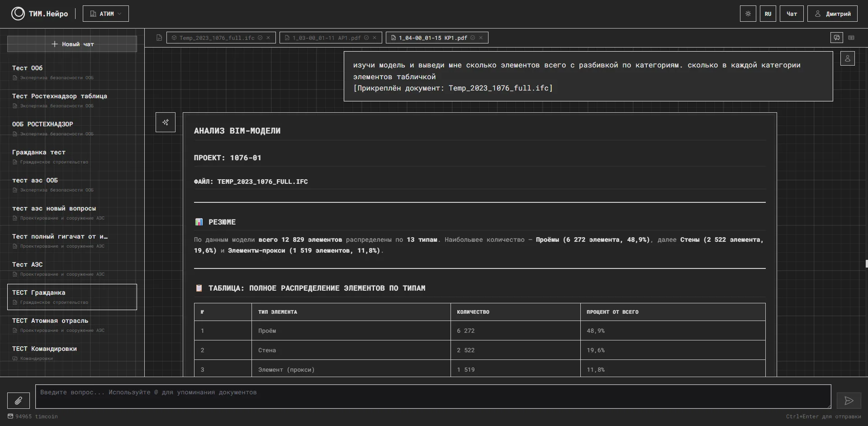Click the 19,6% percentage cell
Viewport: 868px width, 426px height.
point(673,350)
